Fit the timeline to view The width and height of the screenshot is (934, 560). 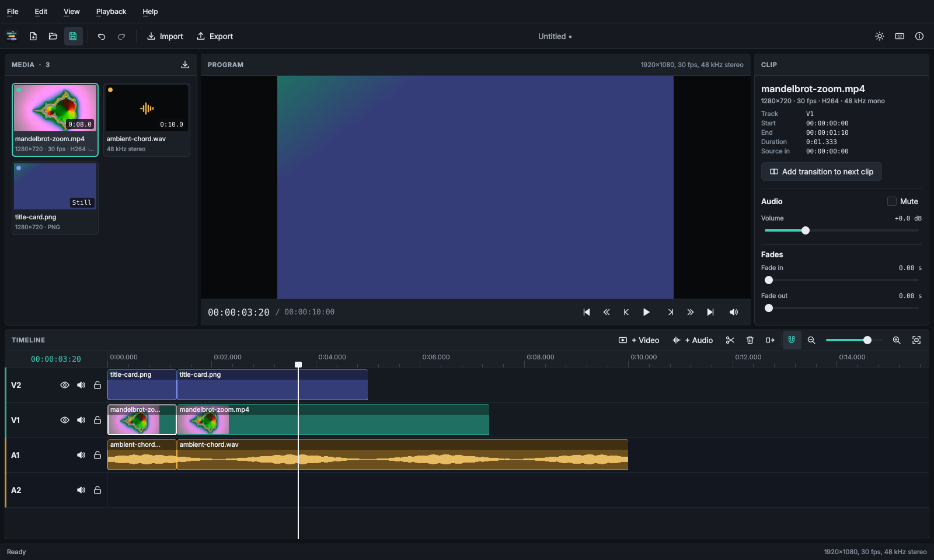[x=916, y=340]
